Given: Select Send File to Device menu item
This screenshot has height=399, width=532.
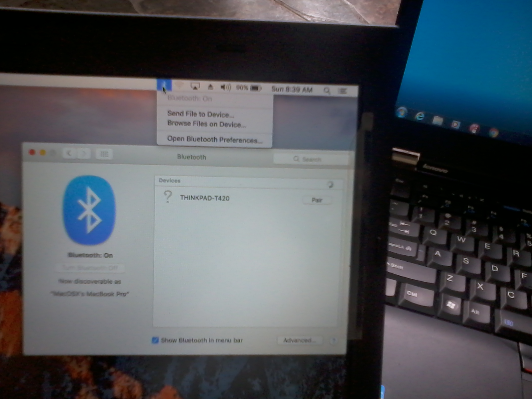Looking at the screenshot, I should click(200, 114).
